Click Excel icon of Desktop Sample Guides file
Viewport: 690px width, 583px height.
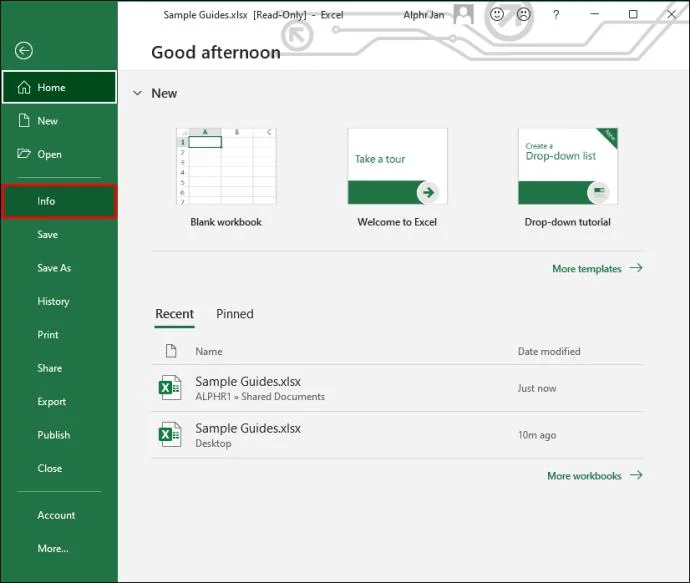(169, 434)
